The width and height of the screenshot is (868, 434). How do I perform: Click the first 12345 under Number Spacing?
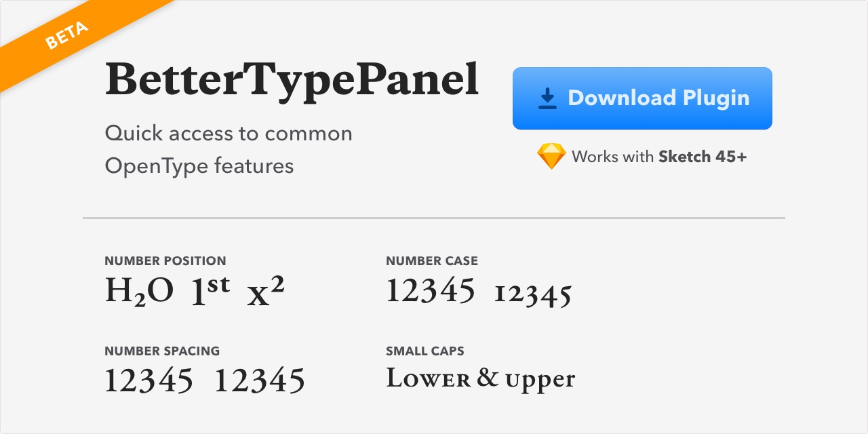tap(149, 380)
